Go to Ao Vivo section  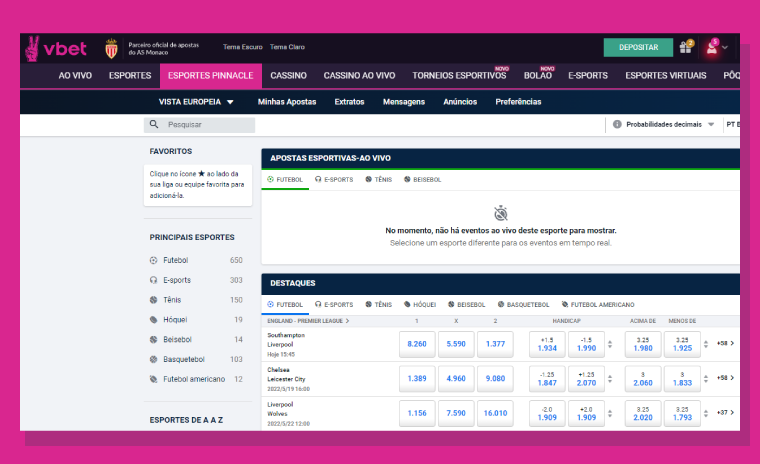tap(75, 76)
